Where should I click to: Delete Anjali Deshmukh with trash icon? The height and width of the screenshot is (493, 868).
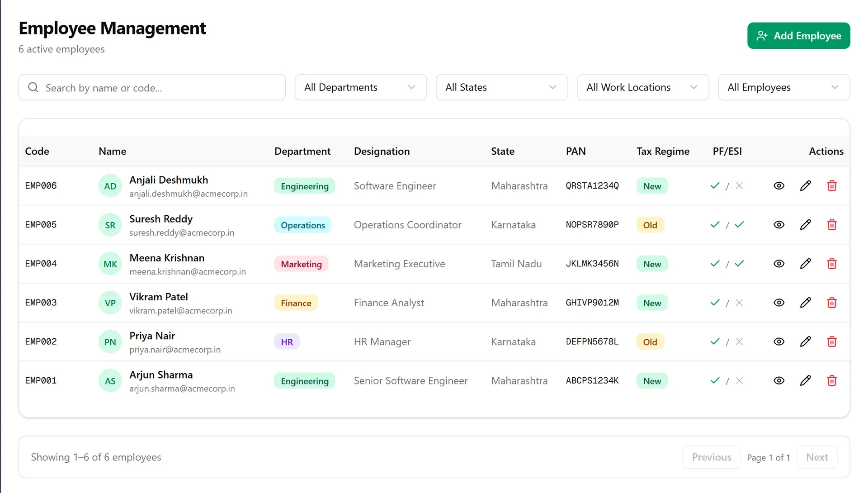click(x=832, y=186)
